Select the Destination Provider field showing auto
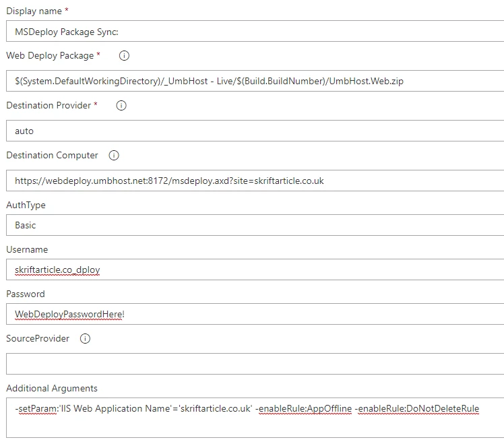504x446 pixels. 255,131
